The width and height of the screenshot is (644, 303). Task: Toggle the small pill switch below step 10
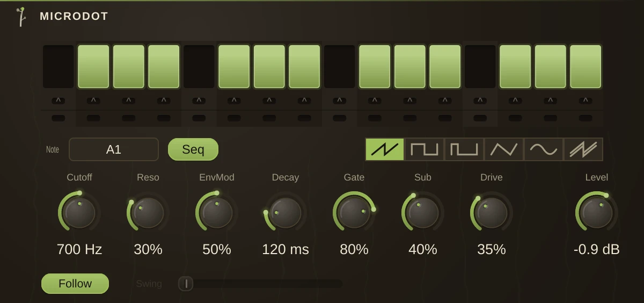[375, 118]
